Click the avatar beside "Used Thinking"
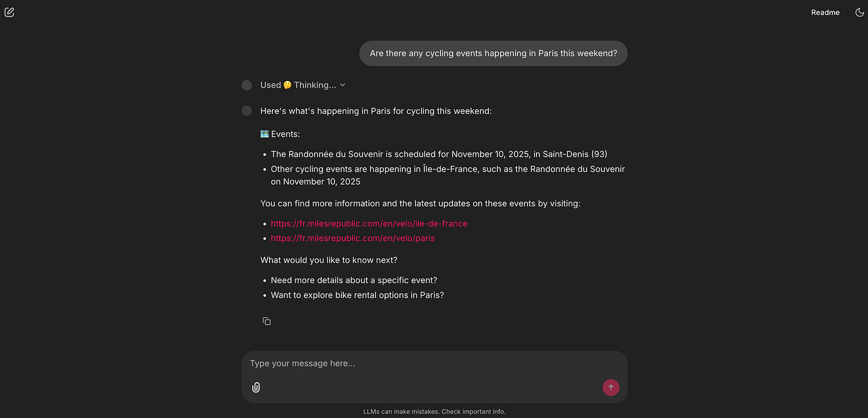The image size is (868, 418). pos(246,85)
